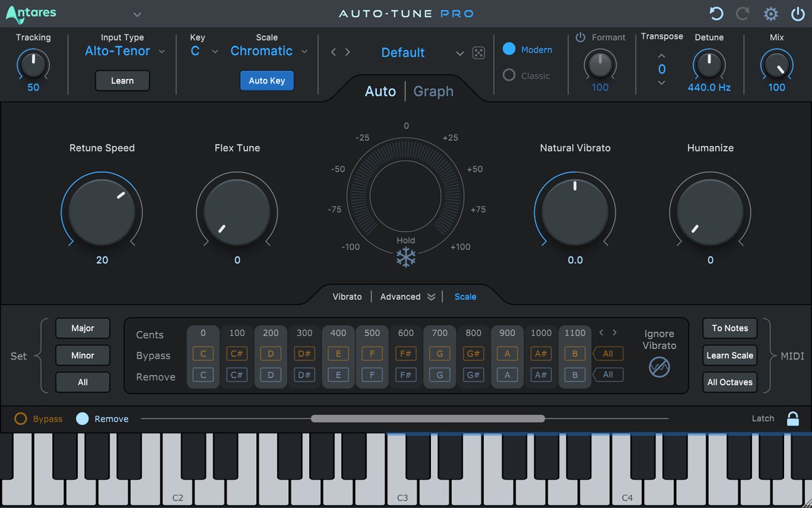The width and height of the screenshot is (812, 508).
Task: Enable the Formant power button
Action: (580, 37)
